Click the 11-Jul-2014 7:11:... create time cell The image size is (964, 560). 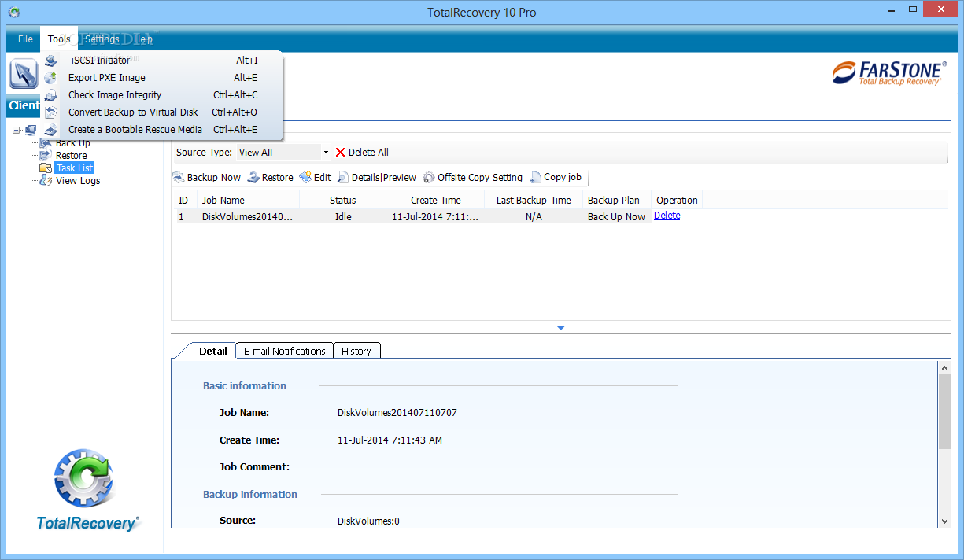[434, 217]
